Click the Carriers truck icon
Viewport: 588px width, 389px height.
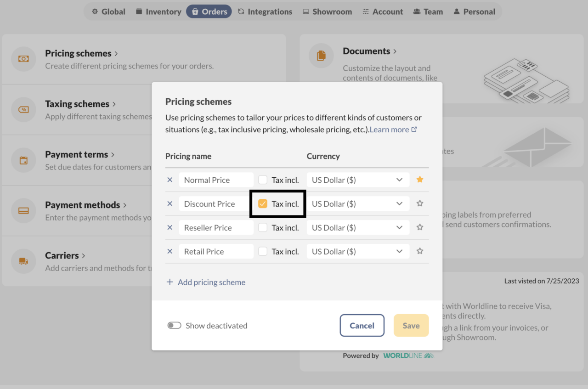click(x=23, y=261)
